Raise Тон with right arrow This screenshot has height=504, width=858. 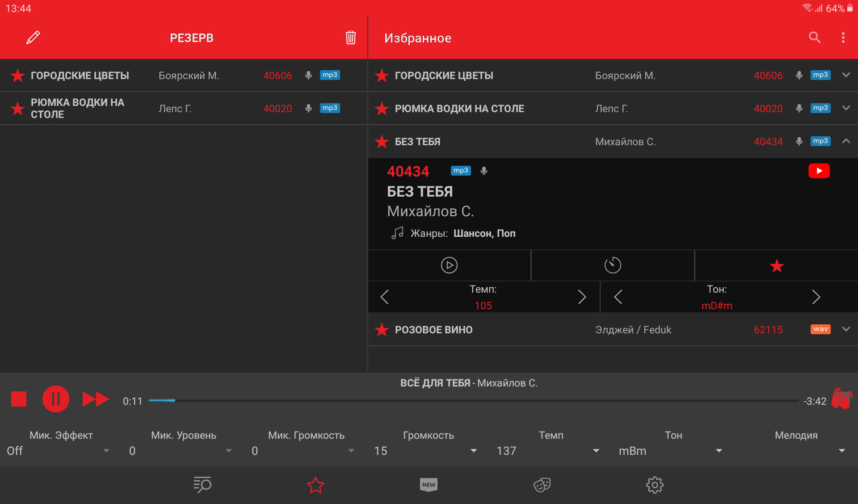click(816, 297)
